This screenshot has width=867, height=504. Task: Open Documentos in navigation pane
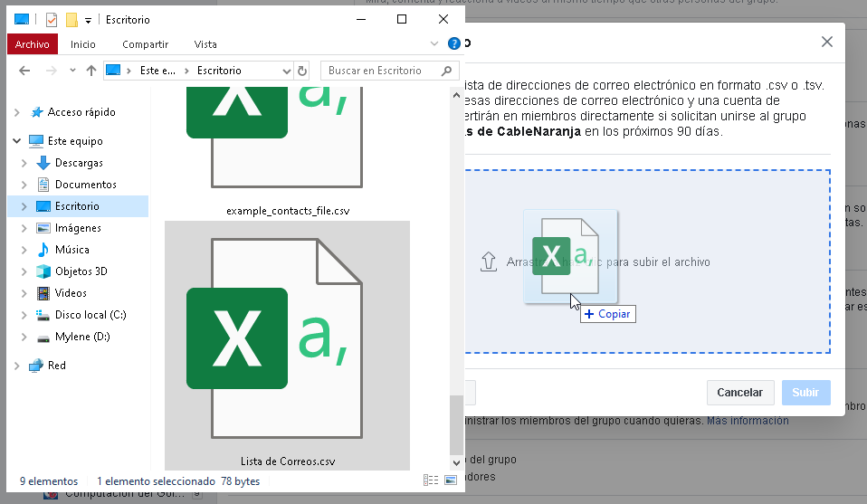[x=86, y=185]
